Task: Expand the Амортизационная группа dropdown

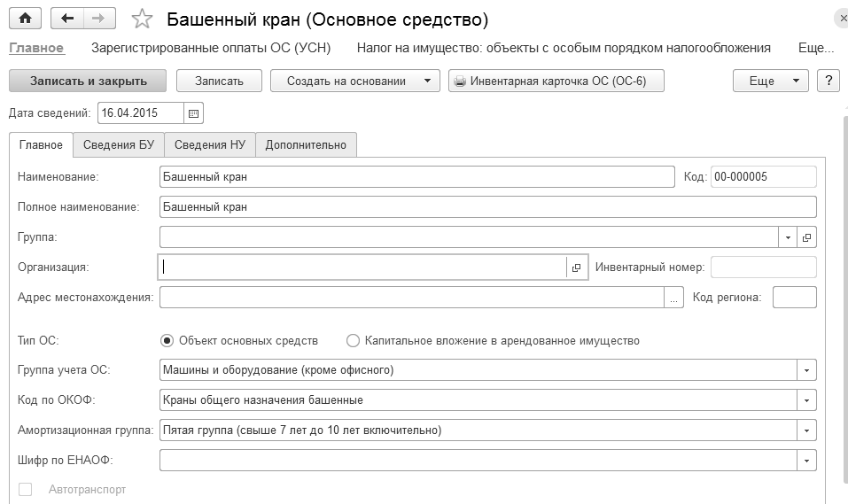Action: click(806, 430)
